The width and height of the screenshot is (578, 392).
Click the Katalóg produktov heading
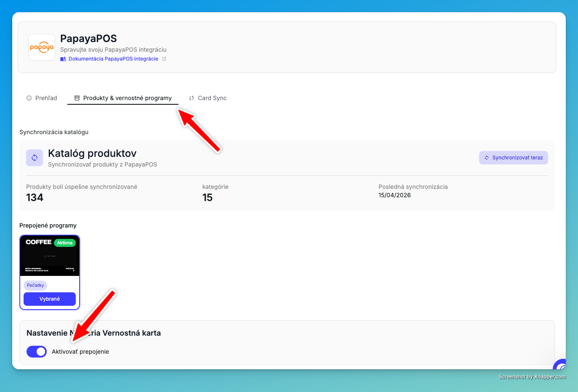pos(92,153)
